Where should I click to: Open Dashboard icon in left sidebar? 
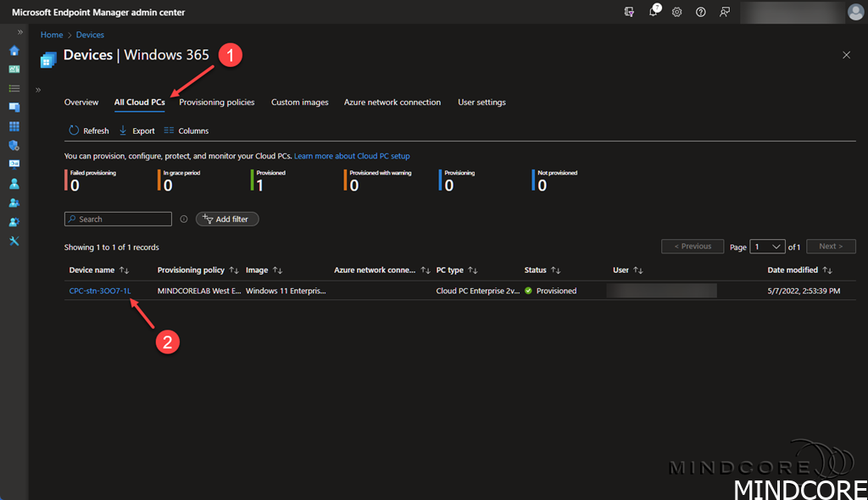click(x=14, y=69)
